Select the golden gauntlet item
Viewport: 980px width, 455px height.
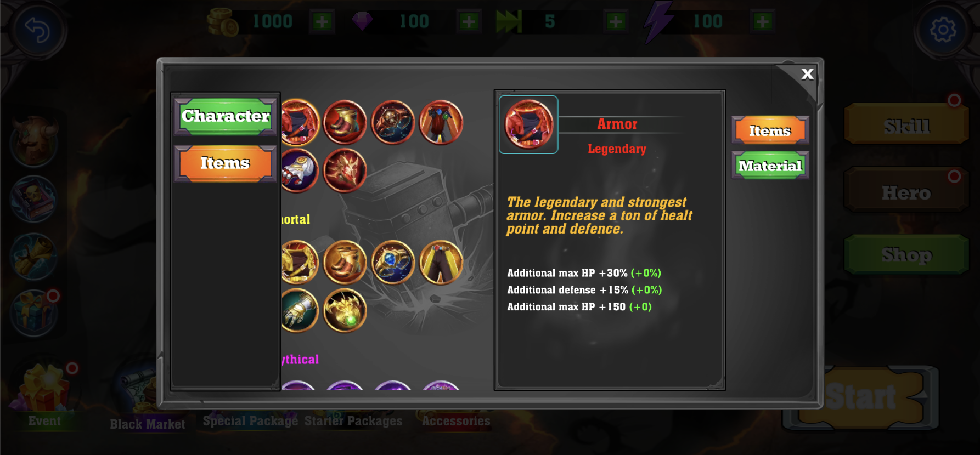[299, 310]
